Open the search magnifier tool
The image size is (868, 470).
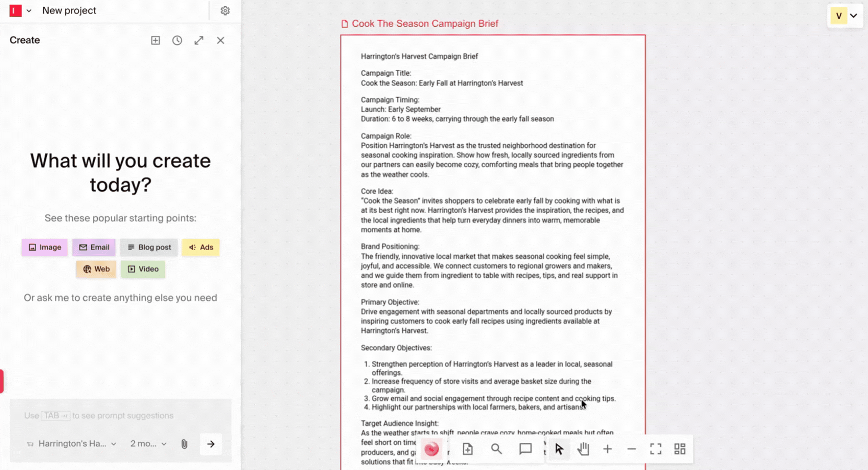(x=496, y=449)
